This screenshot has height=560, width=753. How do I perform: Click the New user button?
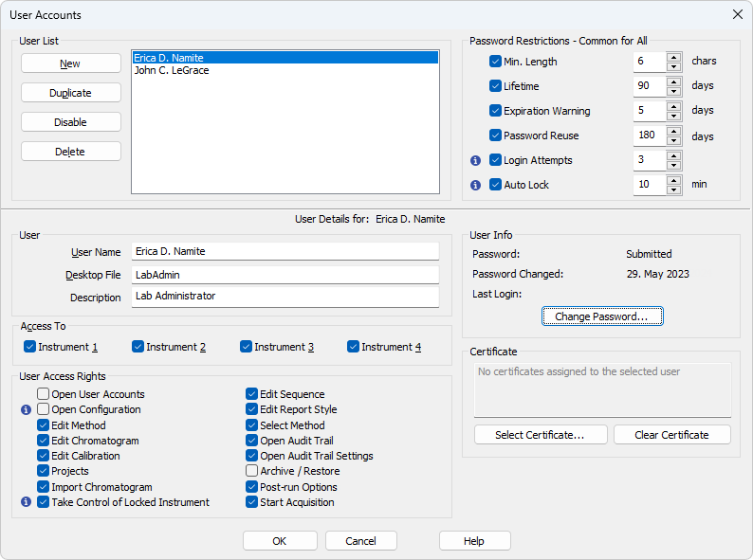click(x=70, y=63)
